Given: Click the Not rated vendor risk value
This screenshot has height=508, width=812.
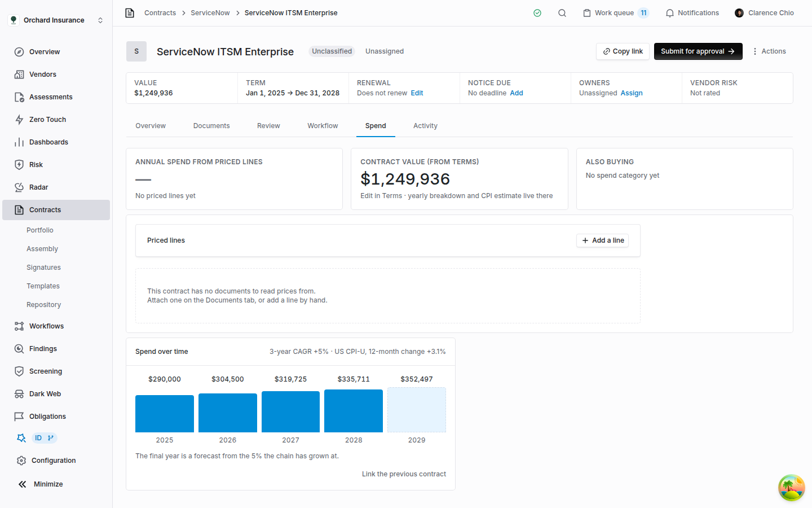Looking at the screenshot, I should (x=705, y=93).
